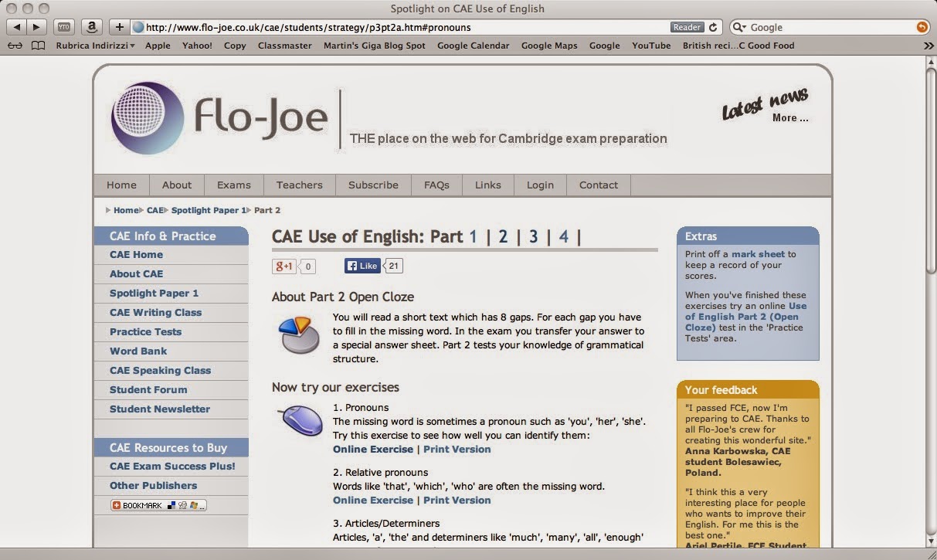937x560 pixels.
Task: Click the Spotlight Paper 1 breadcrumb
Action: (209, 210)
